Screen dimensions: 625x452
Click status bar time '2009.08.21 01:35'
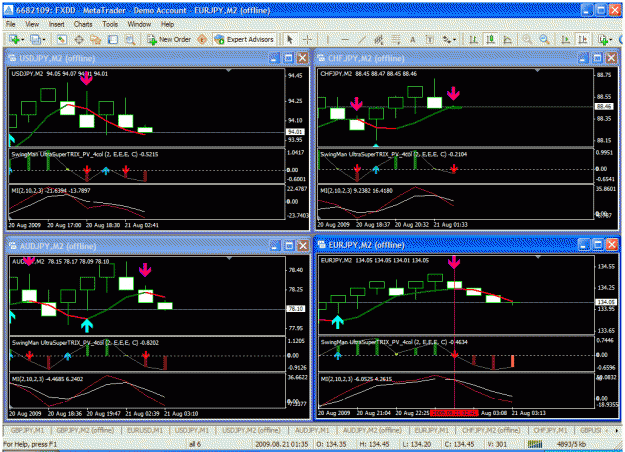tap(281, 444)
